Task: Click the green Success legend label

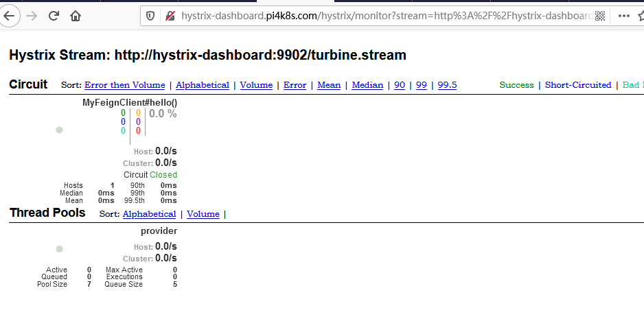Action: pyautogui.click(x=517, y=85)
